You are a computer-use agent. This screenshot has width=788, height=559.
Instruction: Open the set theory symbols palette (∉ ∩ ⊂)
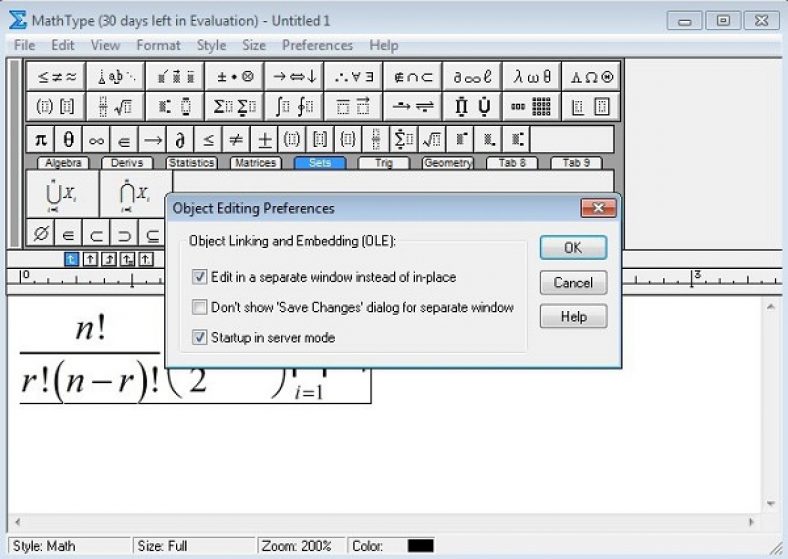pos(413,76)
